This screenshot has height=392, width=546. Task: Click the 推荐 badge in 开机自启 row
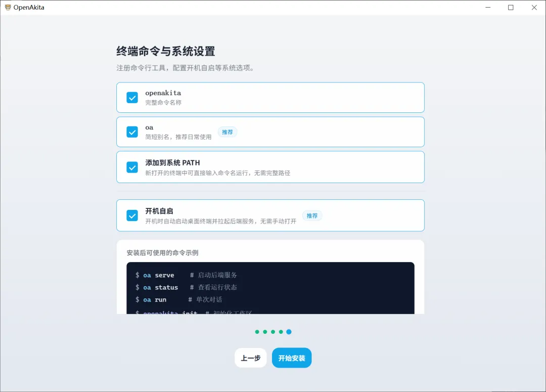point(312,215)
